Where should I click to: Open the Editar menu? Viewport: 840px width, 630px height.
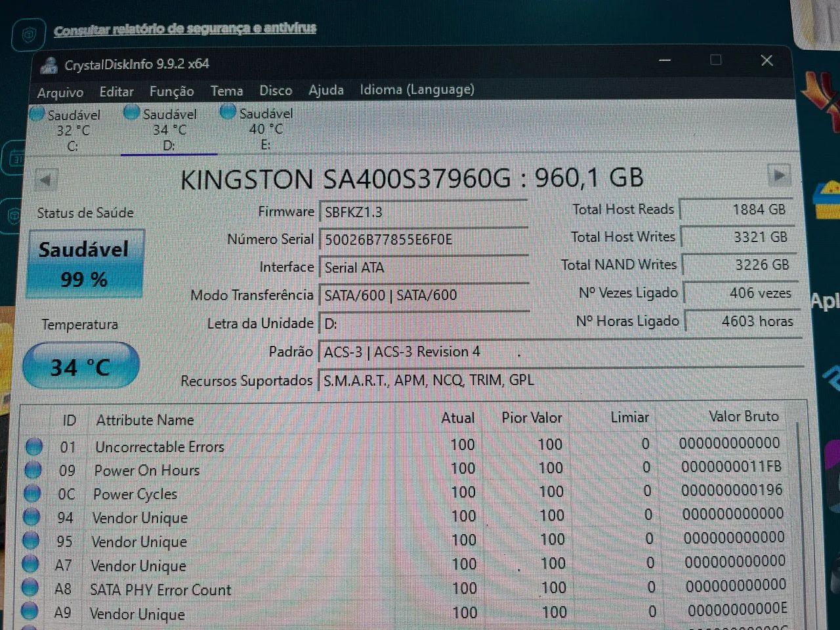[116, 92]
